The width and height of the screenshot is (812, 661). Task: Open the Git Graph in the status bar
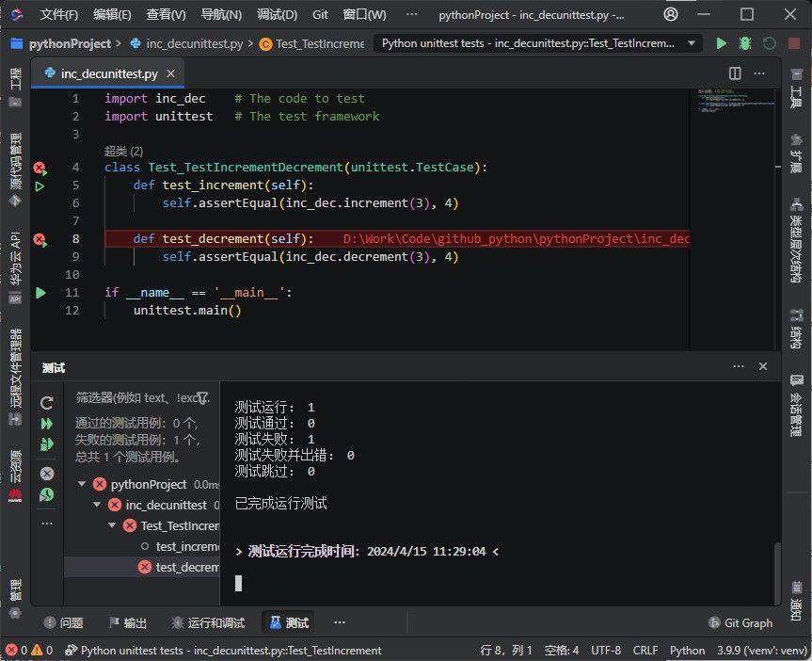pos(741,622)
